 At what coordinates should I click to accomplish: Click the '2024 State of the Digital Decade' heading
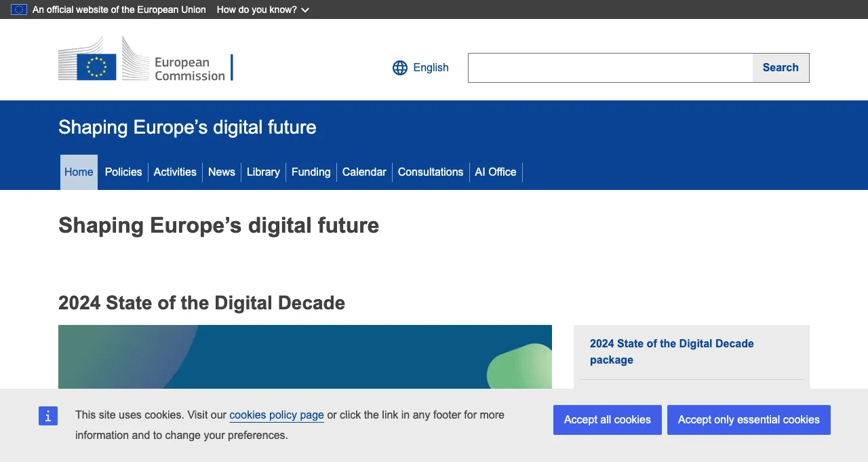coord(201,303)
